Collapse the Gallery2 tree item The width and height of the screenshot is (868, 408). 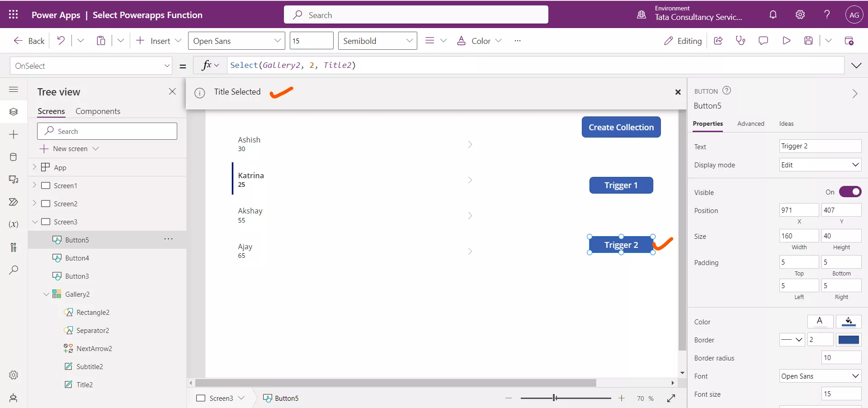[x=46, y=294]
